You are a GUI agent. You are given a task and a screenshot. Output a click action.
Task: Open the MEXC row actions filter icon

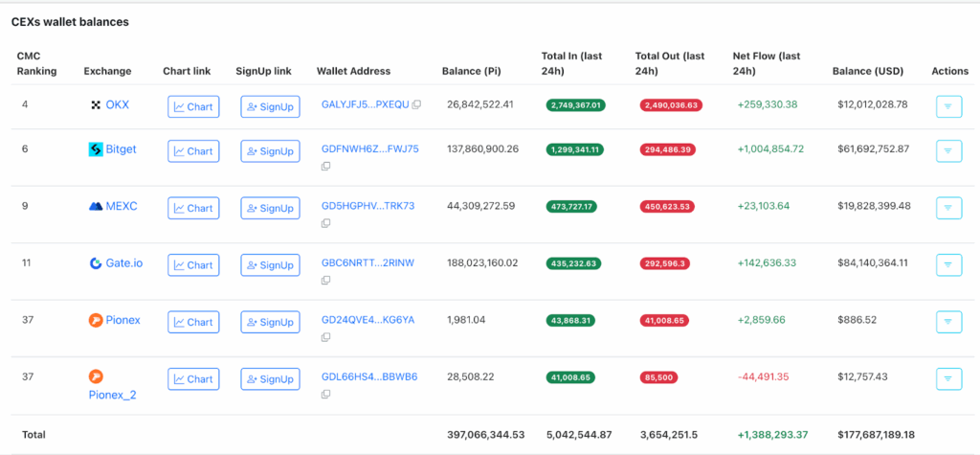pos(948,208)
